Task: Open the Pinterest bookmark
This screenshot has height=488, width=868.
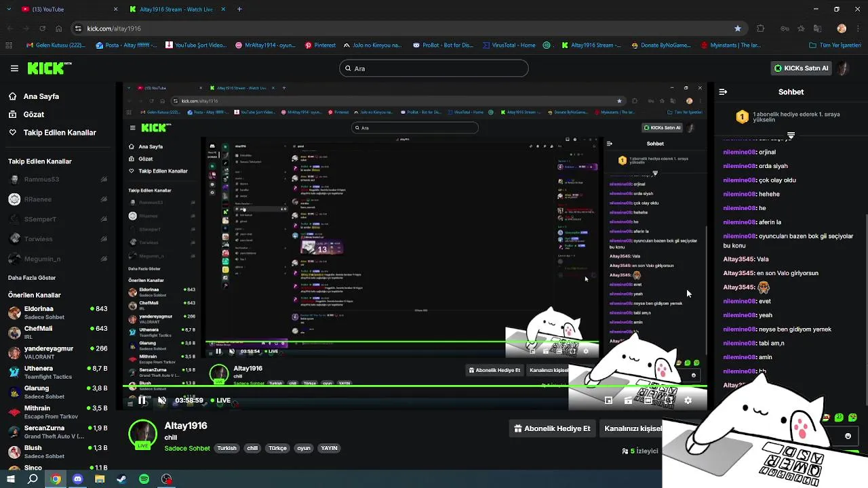Action: [x=320, y=45]
